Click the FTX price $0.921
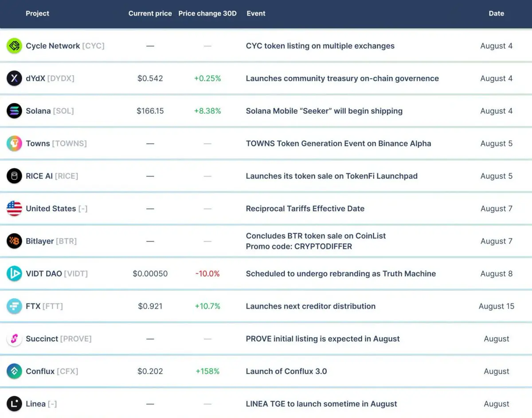Screen dimensions: 532x418 (150, 306)
